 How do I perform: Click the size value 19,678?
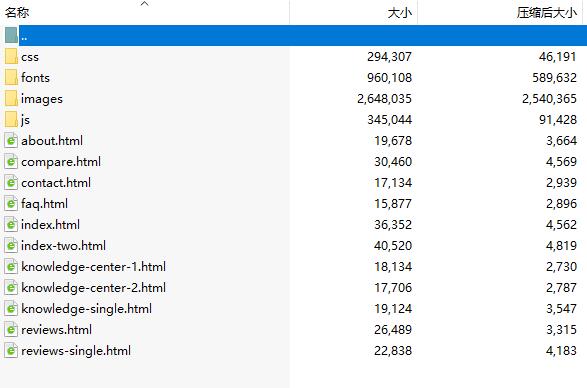click(x=393, y=141)
